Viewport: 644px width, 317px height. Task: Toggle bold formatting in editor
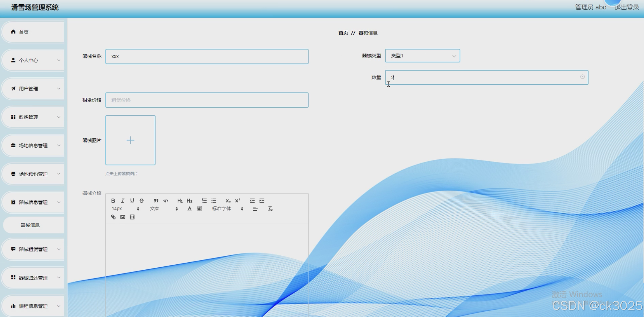coord(113,201)
